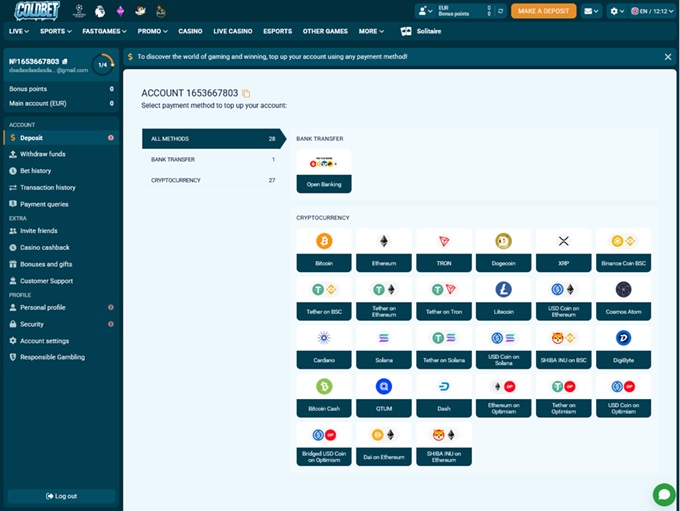This screenshot has height=511, width=680.
Task: Log out of the account
Action: point(61,496)
